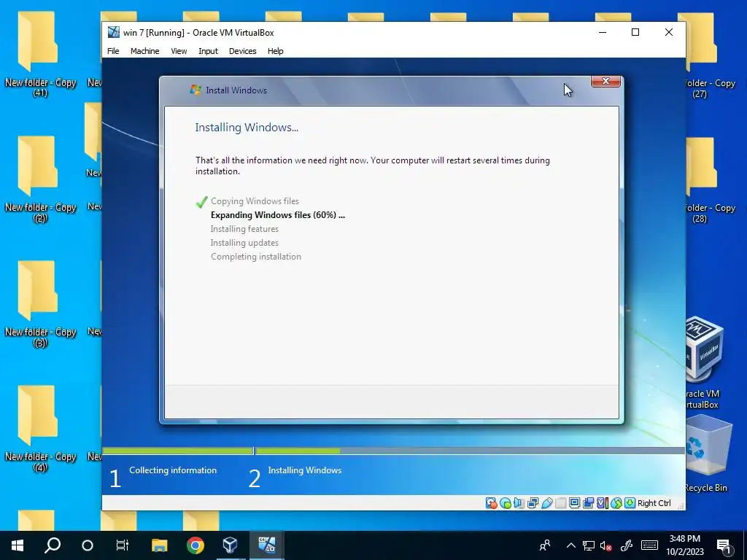
Task: Select the New folder - Copy (4) desktop folder
Action: [x=40, y=428]
